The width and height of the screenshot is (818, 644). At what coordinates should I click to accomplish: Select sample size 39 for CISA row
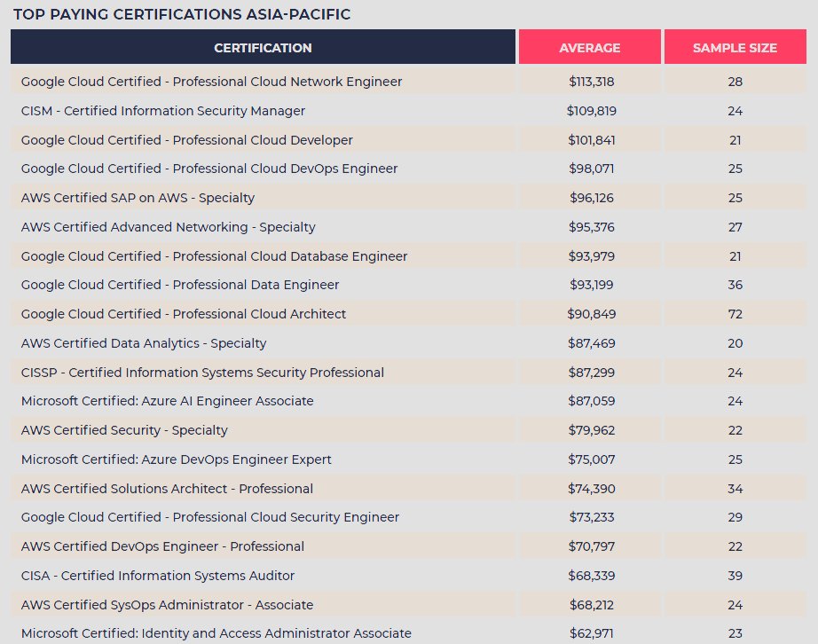735,576
